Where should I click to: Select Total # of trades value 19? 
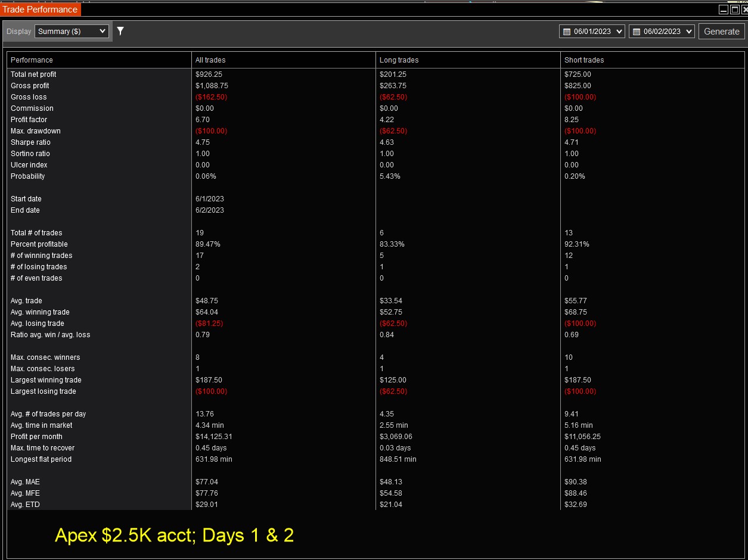[x=200, y=233]
